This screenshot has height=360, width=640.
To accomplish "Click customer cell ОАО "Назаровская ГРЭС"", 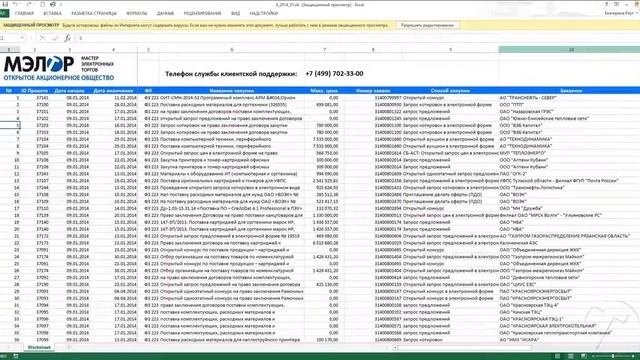I will pyautogui.click(x=527, y=111).
